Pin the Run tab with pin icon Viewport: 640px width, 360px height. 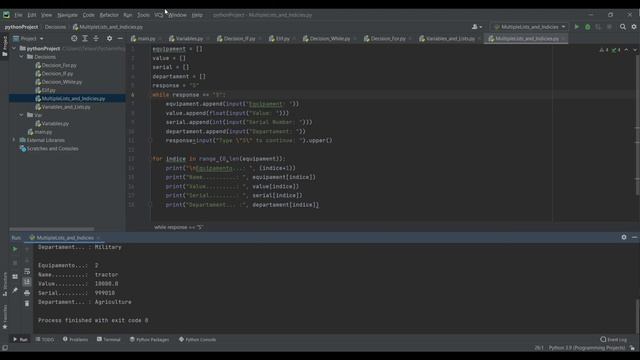pos(15,291)
